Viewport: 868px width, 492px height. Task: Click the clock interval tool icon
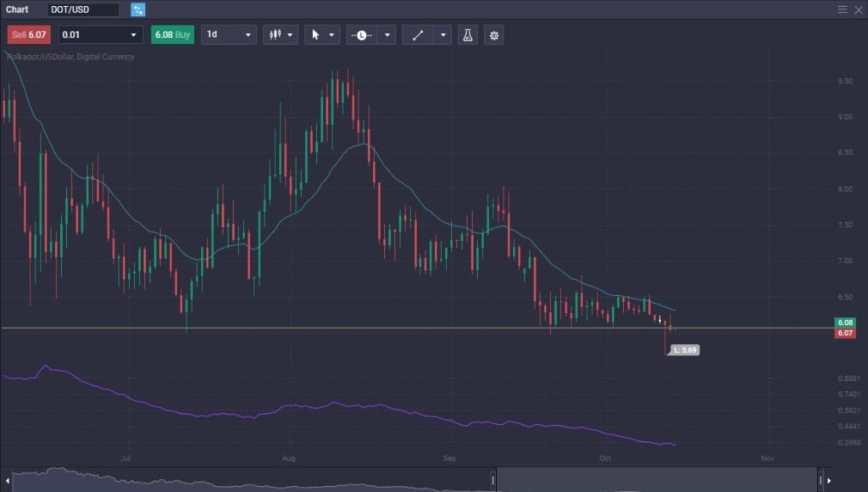359,35
